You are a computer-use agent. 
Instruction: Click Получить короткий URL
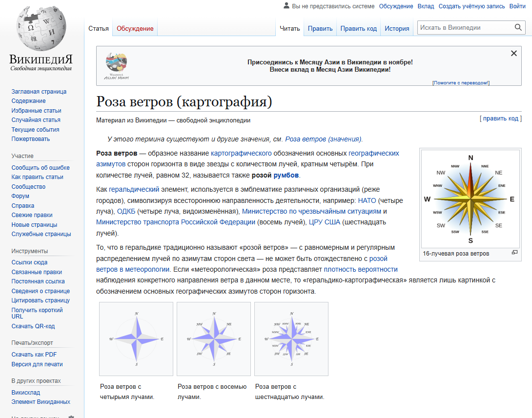click(37, 313)
